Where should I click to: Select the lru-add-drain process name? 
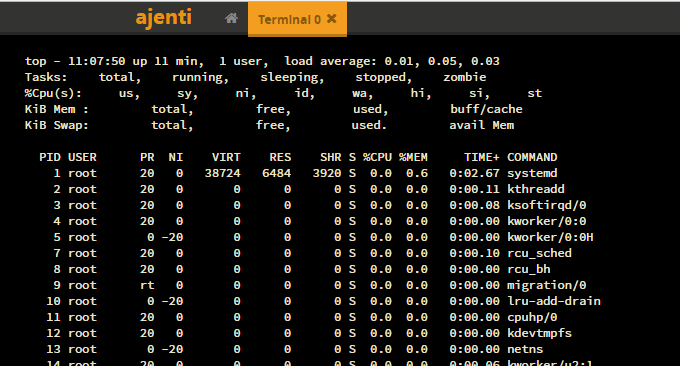click(x=554, y=301)
